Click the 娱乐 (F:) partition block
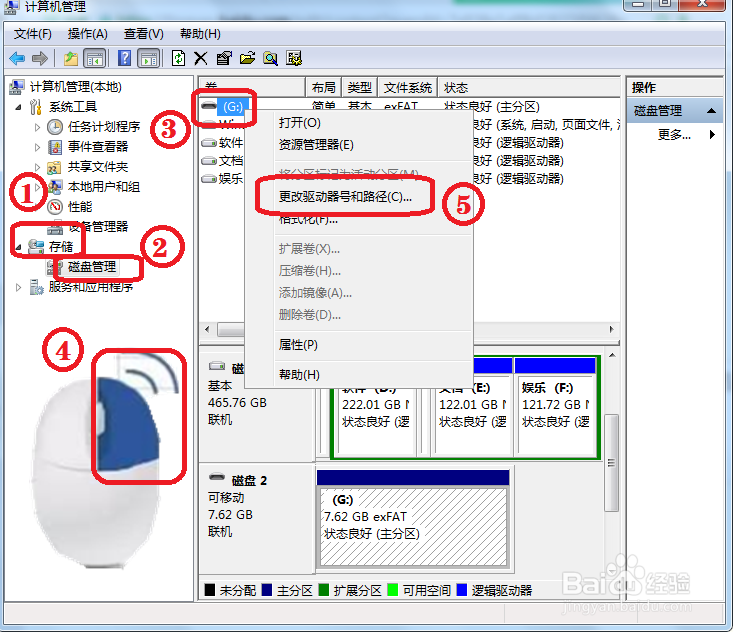The height and width of the screenshot is (632, 733). pyautogui.click(x=555, y=406)
